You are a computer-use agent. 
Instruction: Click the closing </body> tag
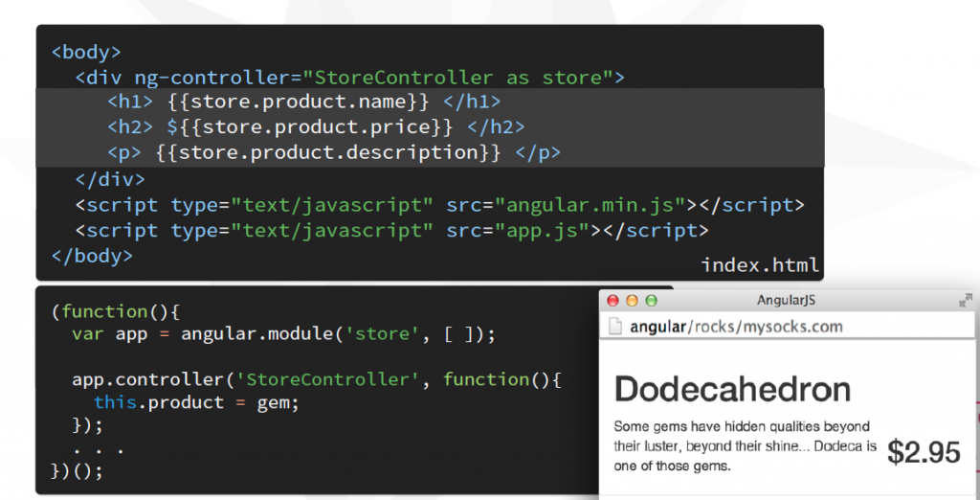92,256
